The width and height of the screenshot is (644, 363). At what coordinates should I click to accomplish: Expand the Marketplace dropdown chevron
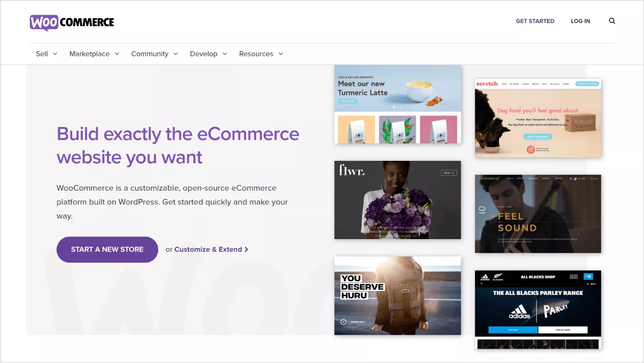point(117,54)
